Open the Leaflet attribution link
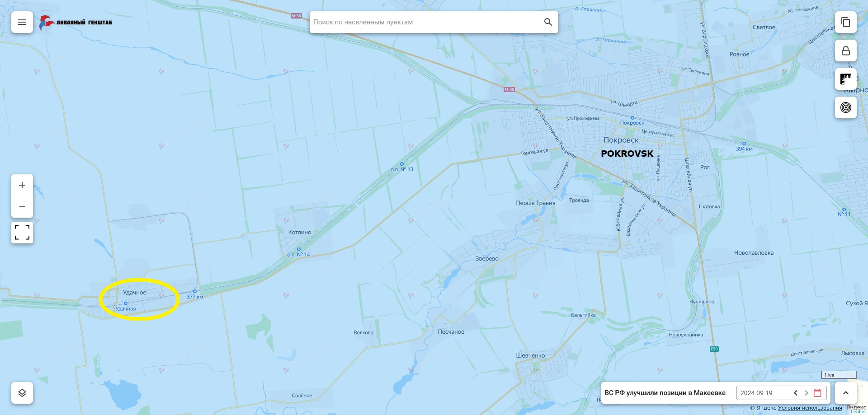The image size is (868, 415). [x=858, y=412]
